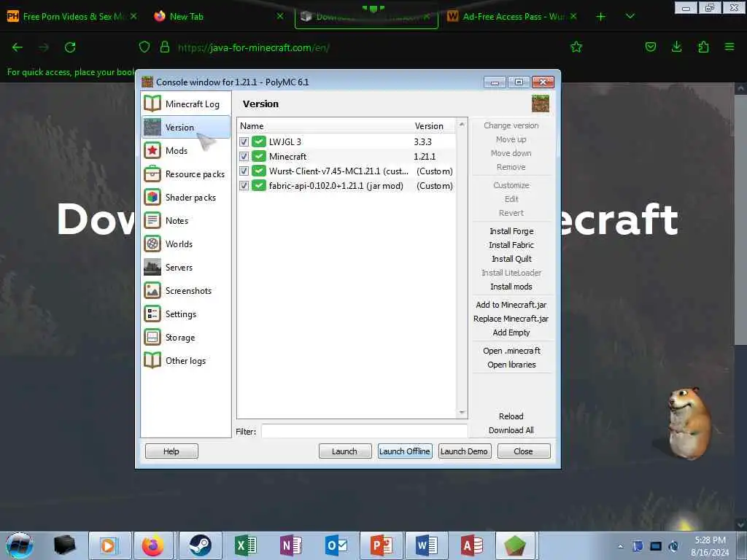Viewport: 747px width, 560px height.
Task: Click the Firefox reload page icon
Action: (x=70, y=47)
